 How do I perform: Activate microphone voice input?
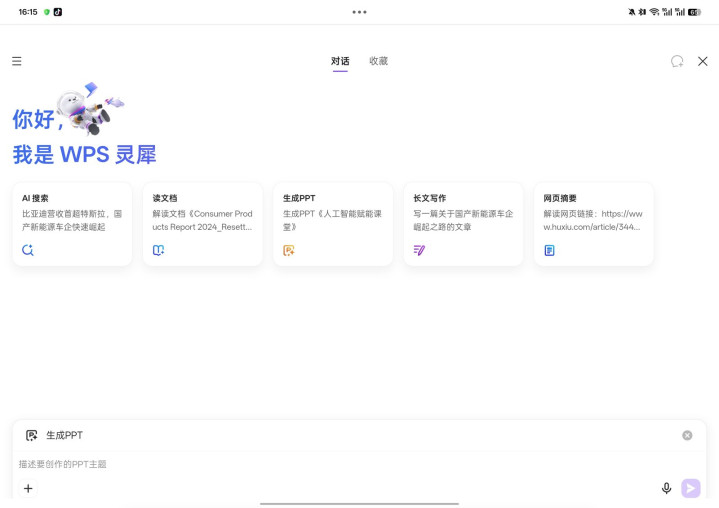click(x=666, y=488)
